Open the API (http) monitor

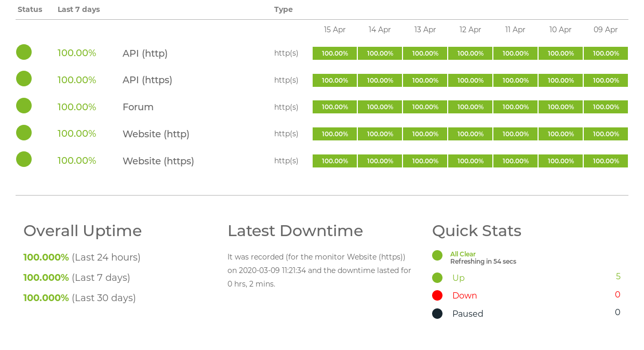[x=145, y=54]
